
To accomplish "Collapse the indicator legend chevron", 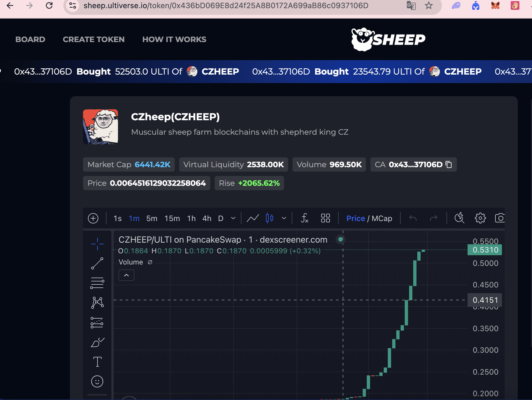I will 126,275.
